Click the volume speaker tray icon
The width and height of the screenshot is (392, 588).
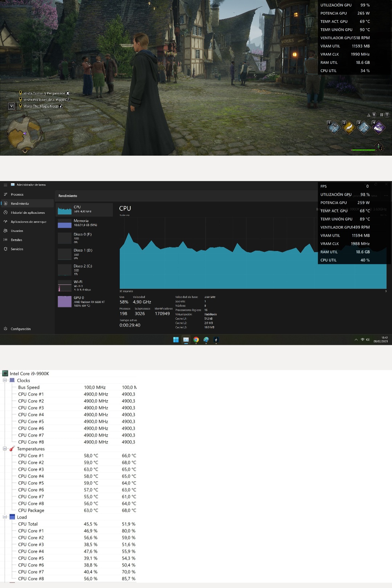point(368,340)
